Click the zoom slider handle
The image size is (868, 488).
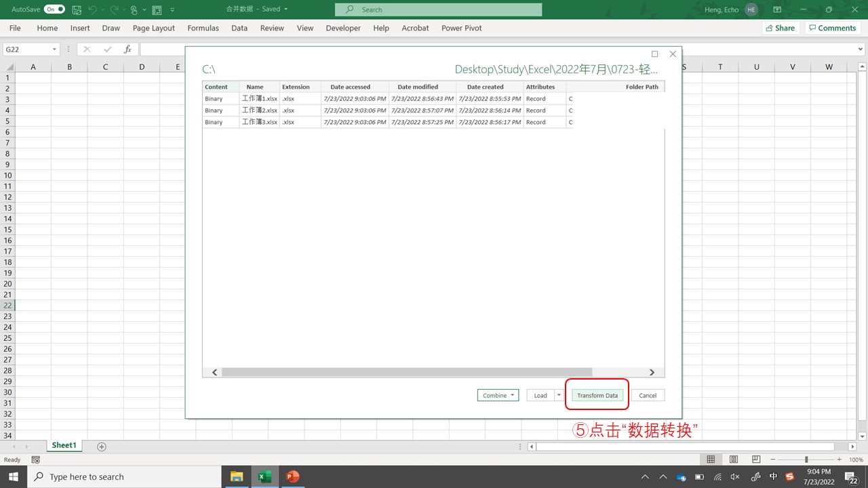[806, 460]
